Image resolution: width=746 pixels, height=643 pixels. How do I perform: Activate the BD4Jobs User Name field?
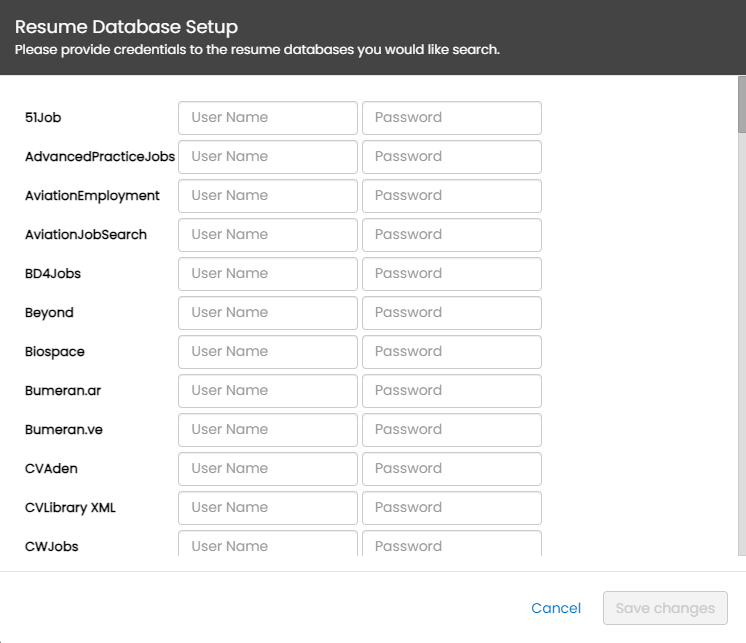coord(268,274)
